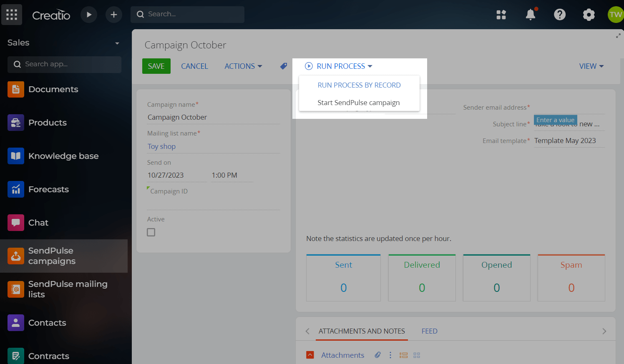Screen dimensions: 624x364
Task: Toggle the Active checkbox
Action: point(151,232)
